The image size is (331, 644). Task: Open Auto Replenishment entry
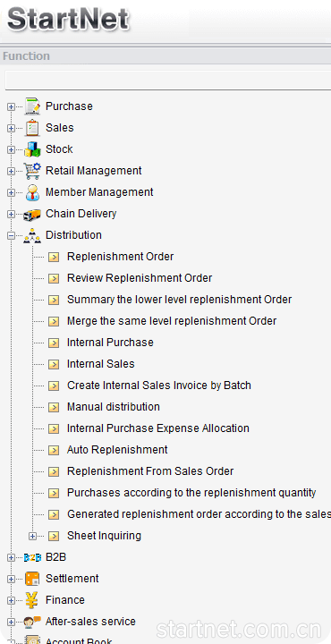(x=117, y=450)
